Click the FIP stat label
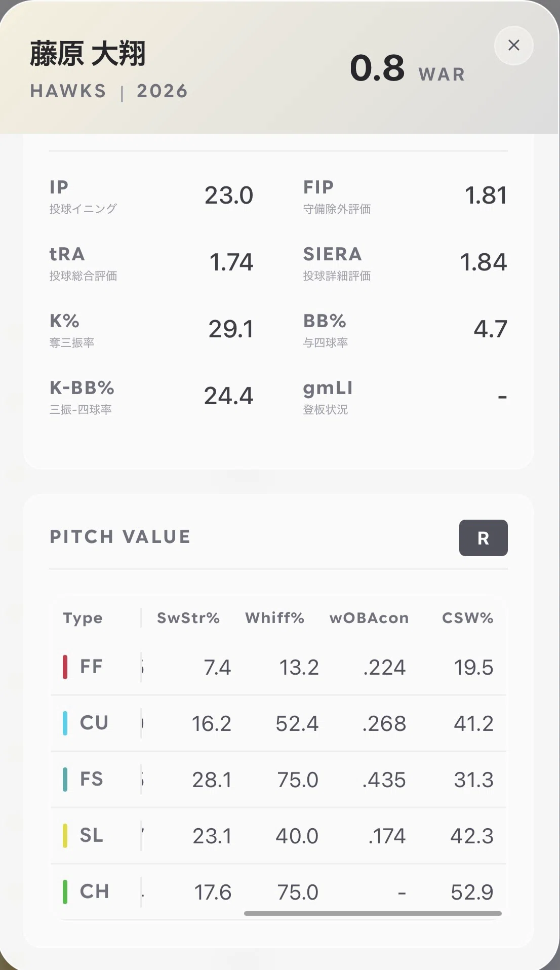 click(318, 187)
